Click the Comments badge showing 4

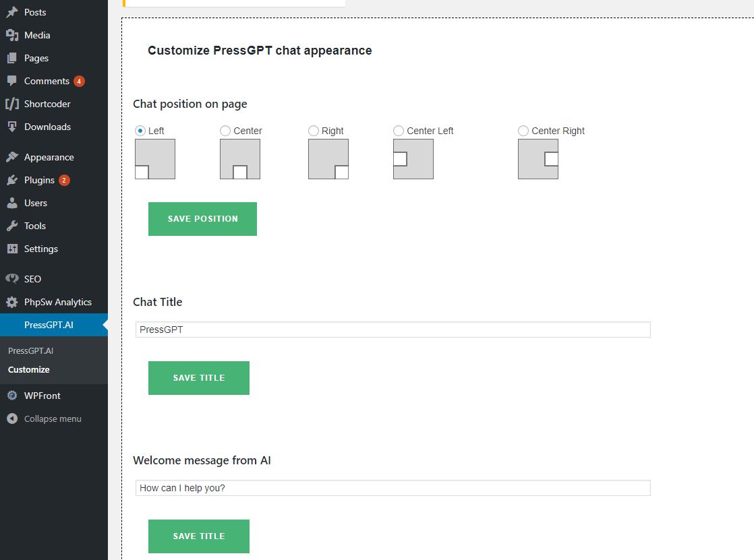coord(80,82)
